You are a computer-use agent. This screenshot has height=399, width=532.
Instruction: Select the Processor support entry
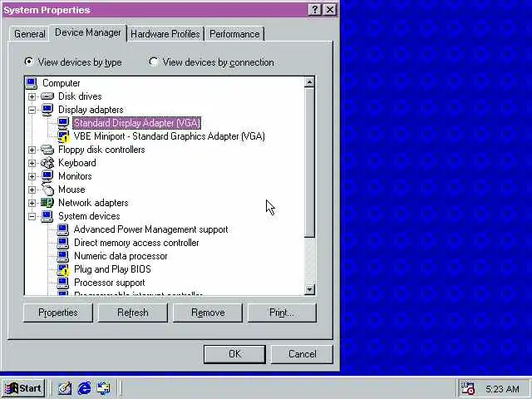(x=109, y=283)
